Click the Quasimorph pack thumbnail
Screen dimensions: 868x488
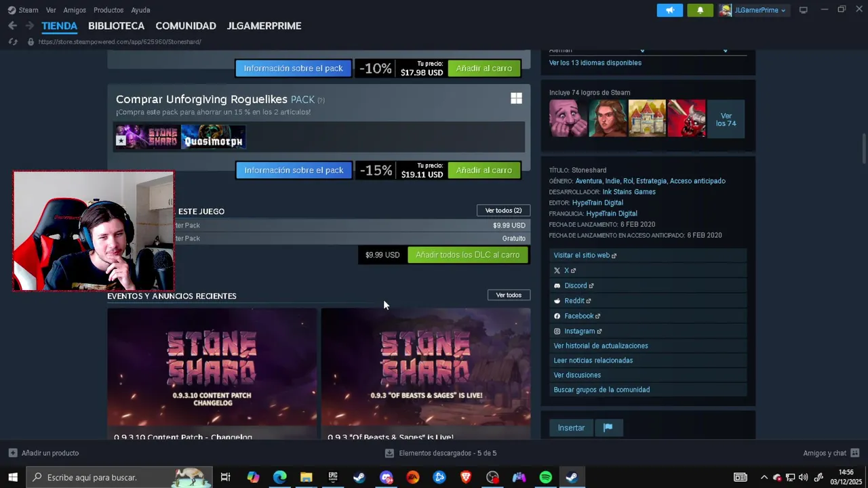point(213,137)
